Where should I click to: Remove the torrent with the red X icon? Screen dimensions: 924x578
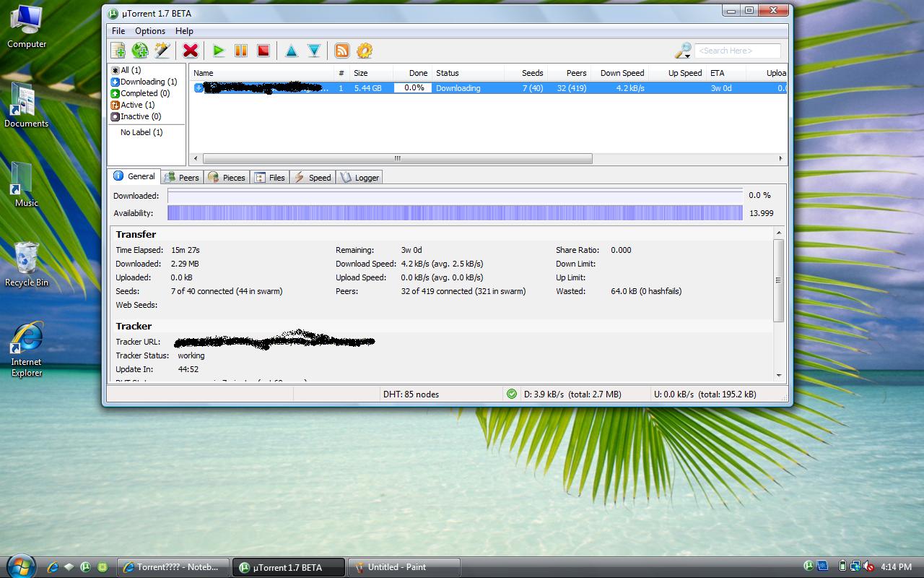[x=191, y=51]
